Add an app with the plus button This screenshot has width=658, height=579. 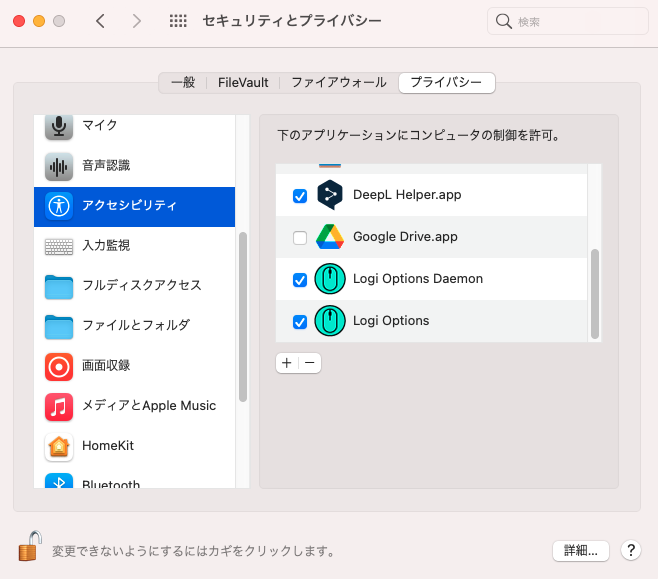pos(287,363)
